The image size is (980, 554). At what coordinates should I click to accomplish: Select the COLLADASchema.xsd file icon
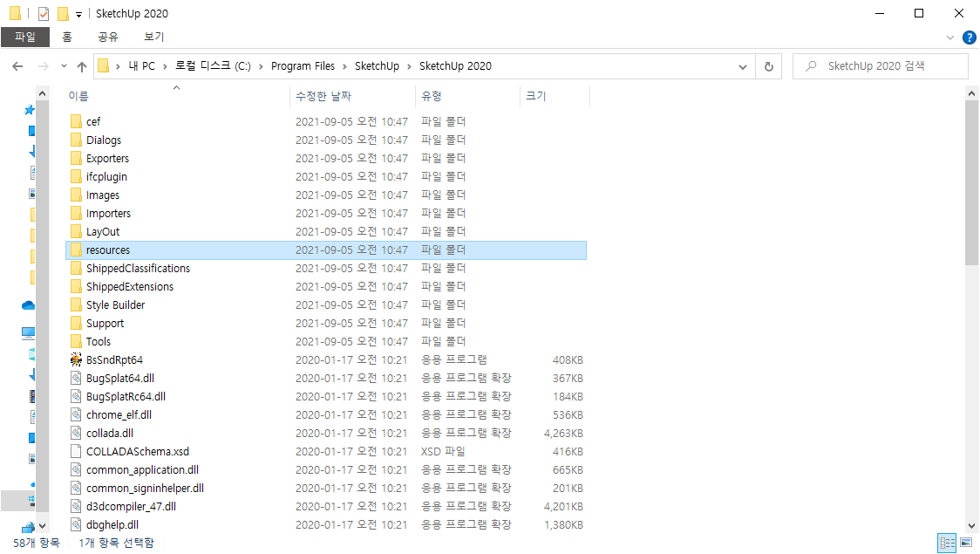tap(76, 451)
